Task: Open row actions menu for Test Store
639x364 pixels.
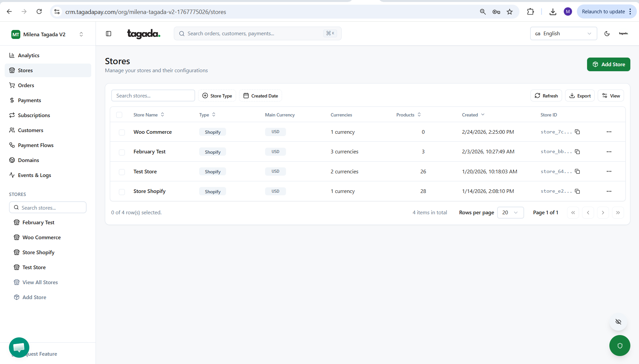Action: (x=609, y=171)
